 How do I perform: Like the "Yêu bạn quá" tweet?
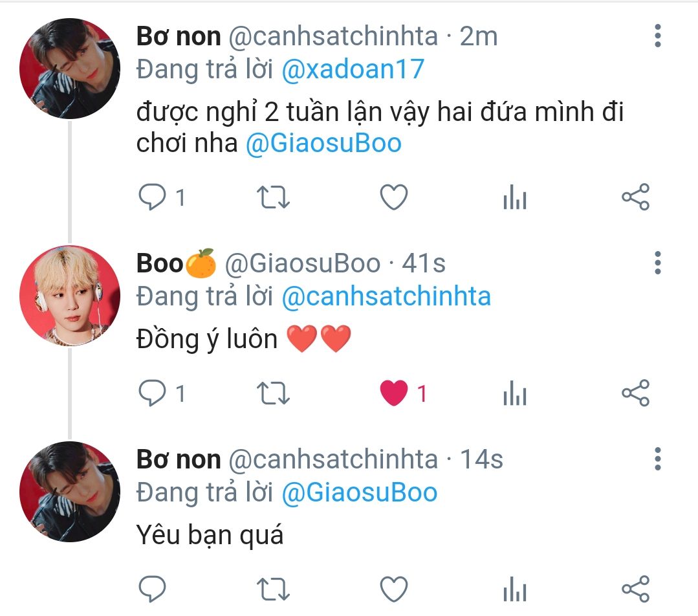pos(393,589)
